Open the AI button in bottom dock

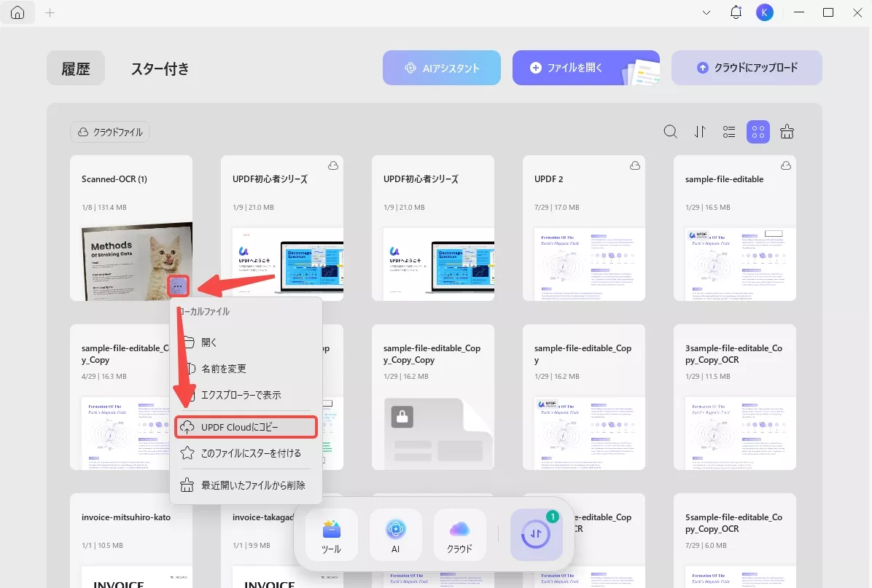395,535
